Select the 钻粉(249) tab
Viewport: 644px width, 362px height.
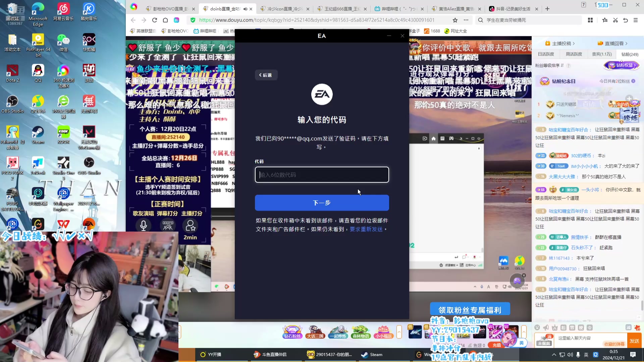(x=630, y=54)
